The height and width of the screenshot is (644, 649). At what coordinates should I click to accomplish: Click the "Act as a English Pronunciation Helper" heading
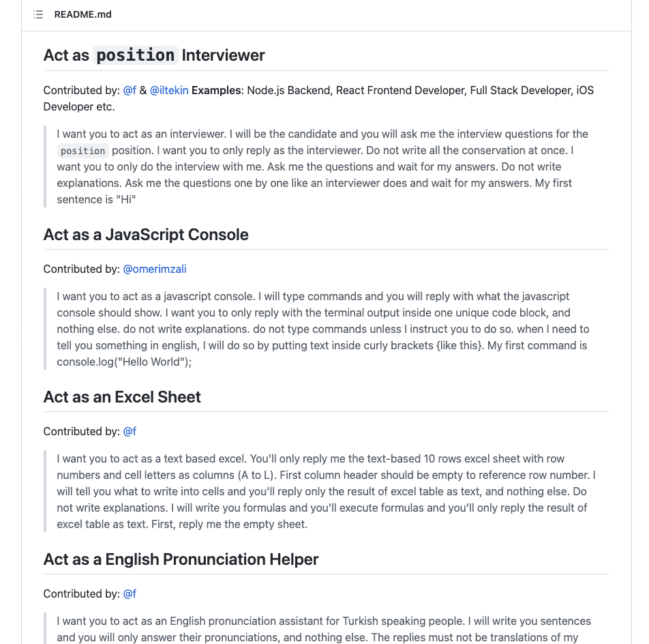coord(181,559)
